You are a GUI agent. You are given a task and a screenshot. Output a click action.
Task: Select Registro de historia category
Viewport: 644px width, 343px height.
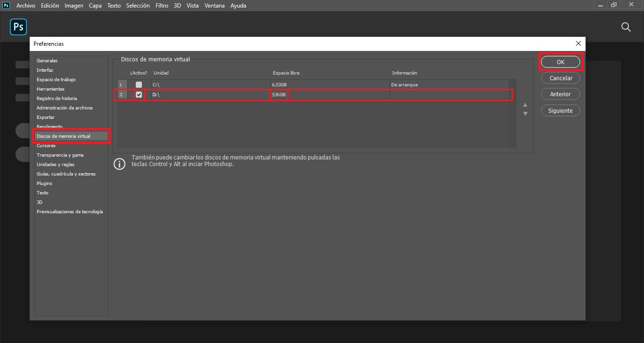tap(57, 98)
